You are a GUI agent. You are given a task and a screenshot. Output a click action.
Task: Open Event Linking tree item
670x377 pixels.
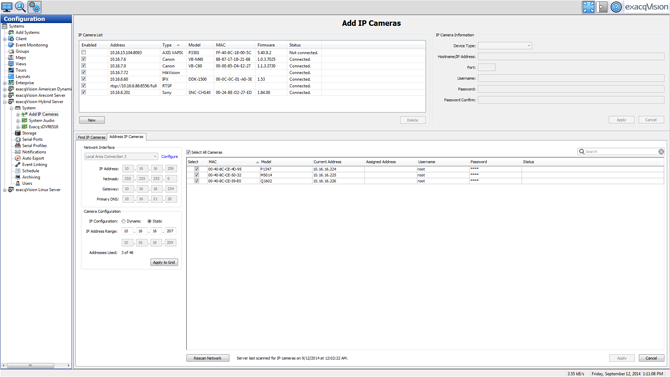point(35,165)
